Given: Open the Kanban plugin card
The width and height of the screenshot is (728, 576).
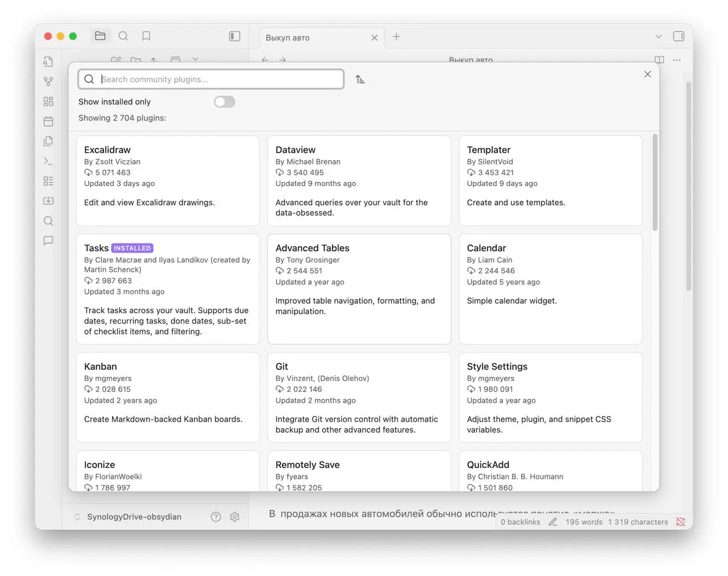Looking at the screenshot, I should click(168, 397).
